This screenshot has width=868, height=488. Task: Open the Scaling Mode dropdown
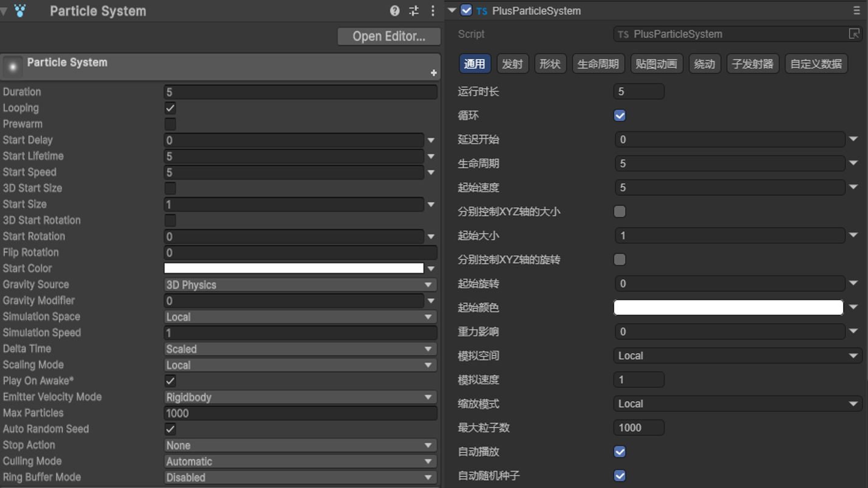pyautogui.click(x=300, y=365)
